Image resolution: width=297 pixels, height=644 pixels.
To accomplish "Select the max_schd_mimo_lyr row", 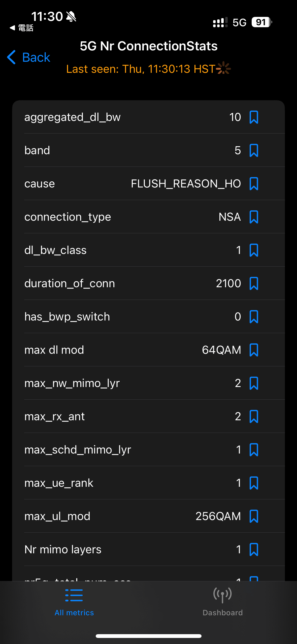I will pos(126,449).
